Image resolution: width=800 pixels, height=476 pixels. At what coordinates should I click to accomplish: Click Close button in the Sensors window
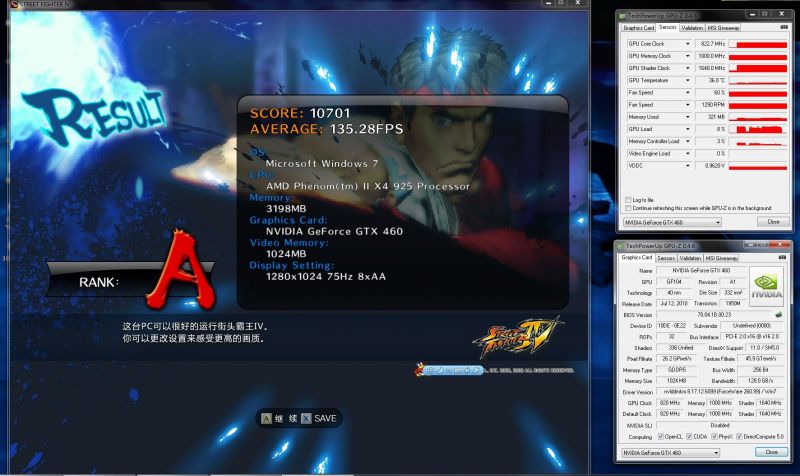tap(773, 221)
